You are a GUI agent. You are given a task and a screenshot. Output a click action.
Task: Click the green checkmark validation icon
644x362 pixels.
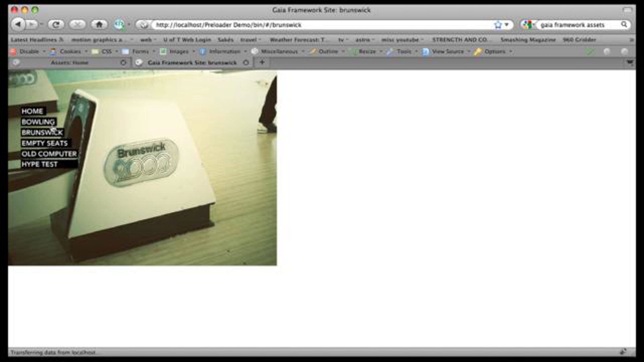point(590,51)
